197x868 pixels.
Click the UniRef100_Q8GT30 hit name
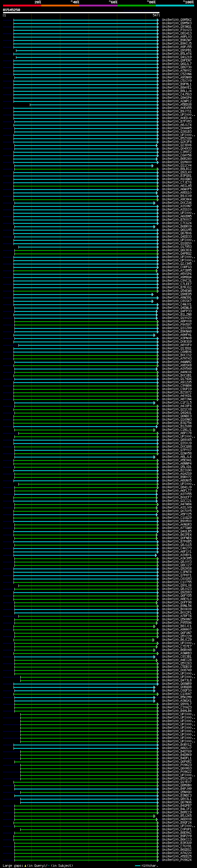(177, 67)
